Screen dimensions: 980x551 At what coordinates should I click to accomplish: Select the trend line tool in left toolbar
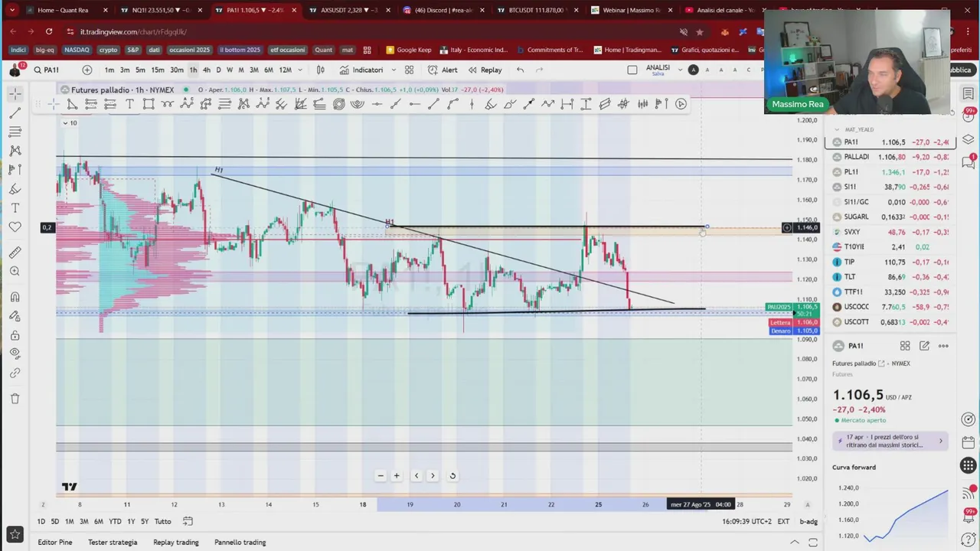tap(15, 112)
